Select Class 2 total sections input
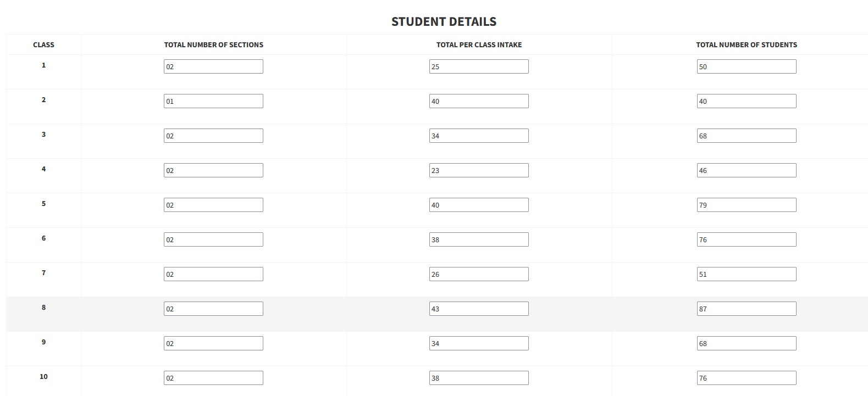 pyautogui.click(x=213, y=101)
